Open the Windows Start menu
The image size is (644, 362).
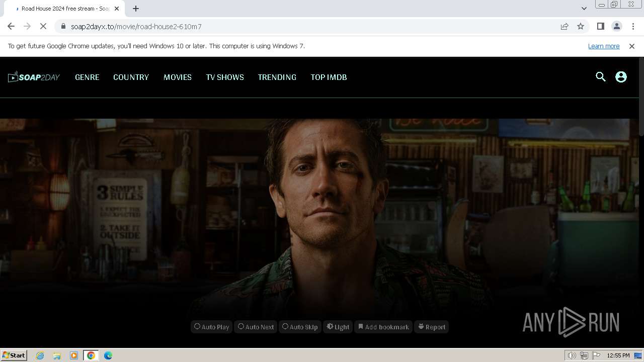click(x=14, y=355)
